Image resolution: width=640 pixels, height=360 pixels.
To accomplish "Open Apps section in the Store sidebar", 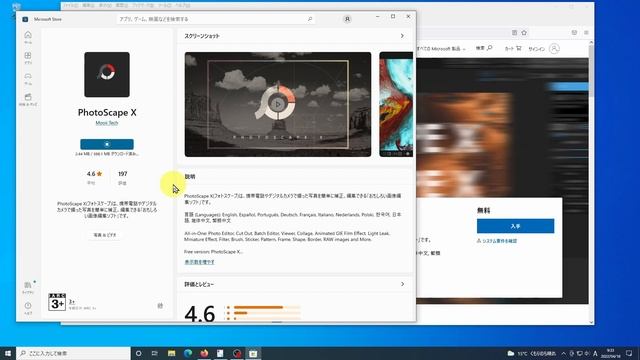I will tap(28, 58).
